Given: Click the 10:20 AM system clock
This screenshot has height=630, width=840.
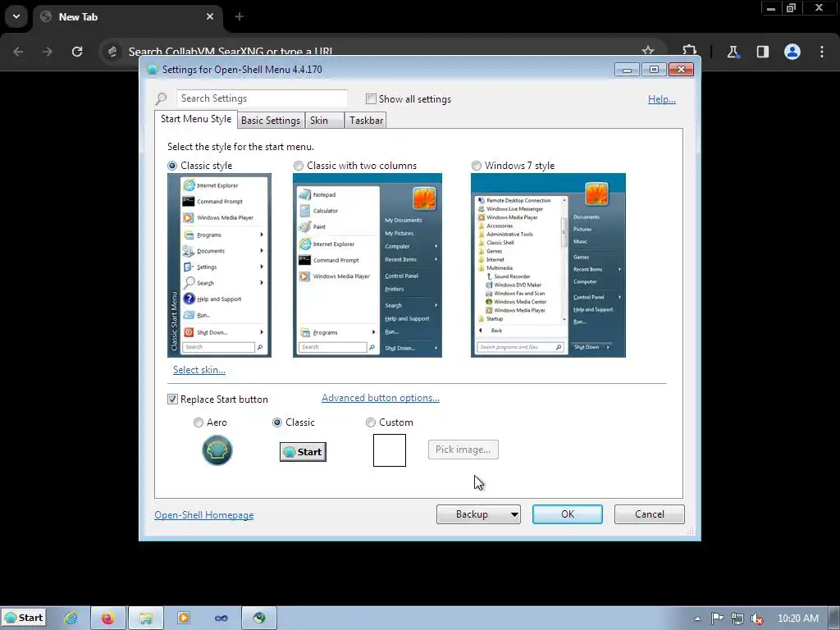Looking at the screenshot, I should (797, 619).
